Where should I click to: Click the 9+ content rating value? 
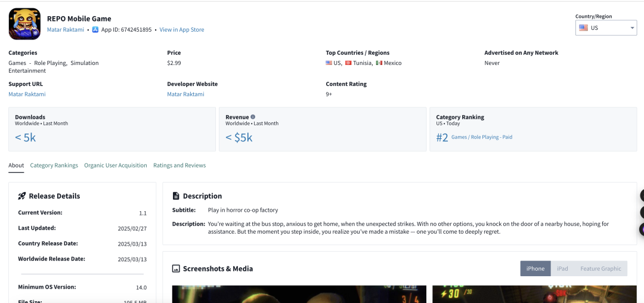point(329,94)
